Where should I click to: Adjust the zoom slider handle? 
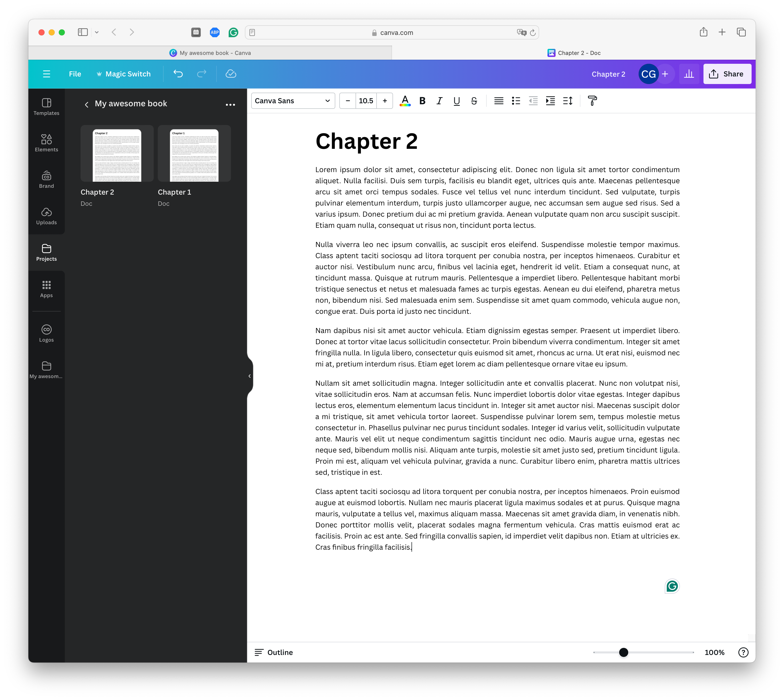click(x=623, y=652)
